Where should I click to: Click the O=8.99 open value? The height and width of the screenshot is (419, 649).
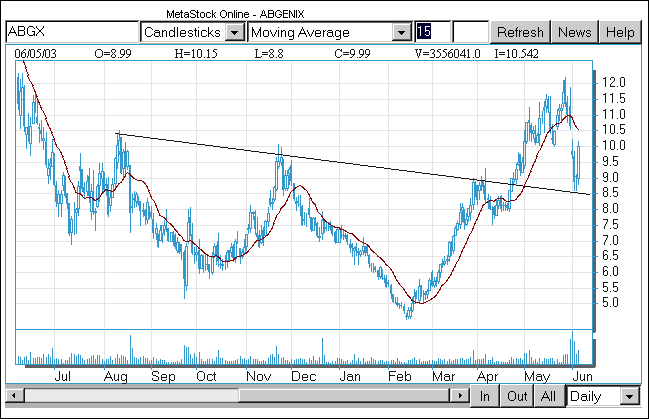click(x=113, y=54)
